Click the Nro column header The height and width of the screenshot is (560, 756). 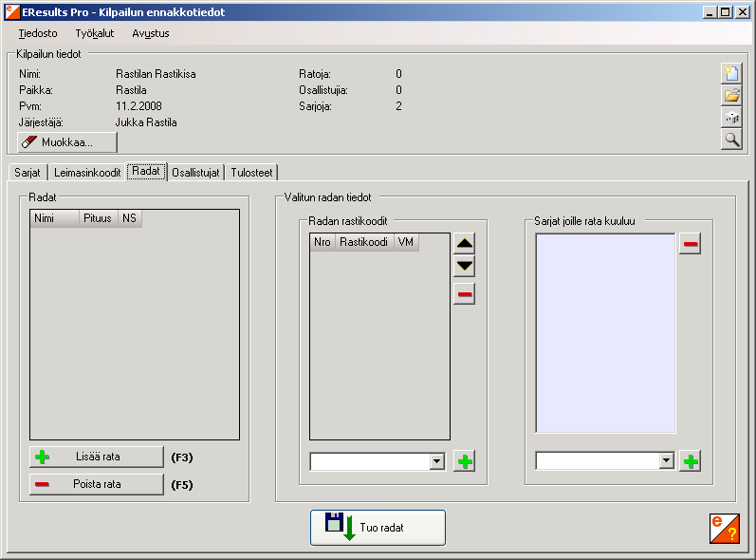click(x=323, y=242)
